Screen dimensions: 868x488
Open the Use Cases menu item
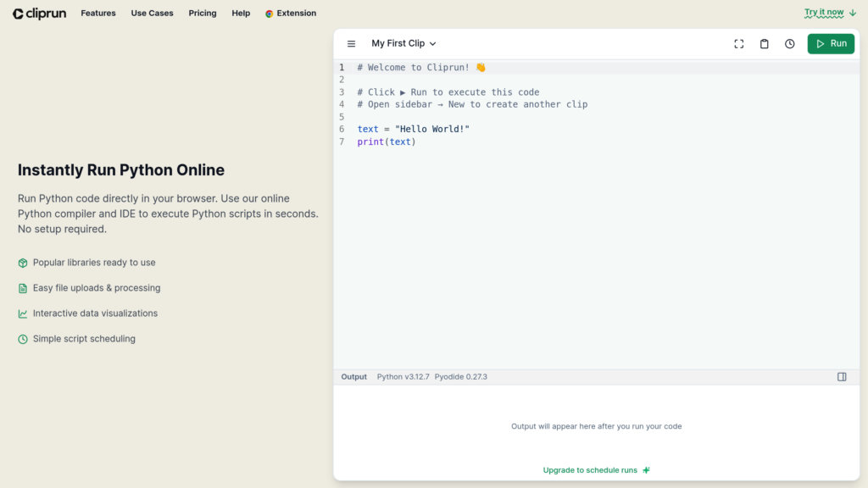(x=152, y=14)
